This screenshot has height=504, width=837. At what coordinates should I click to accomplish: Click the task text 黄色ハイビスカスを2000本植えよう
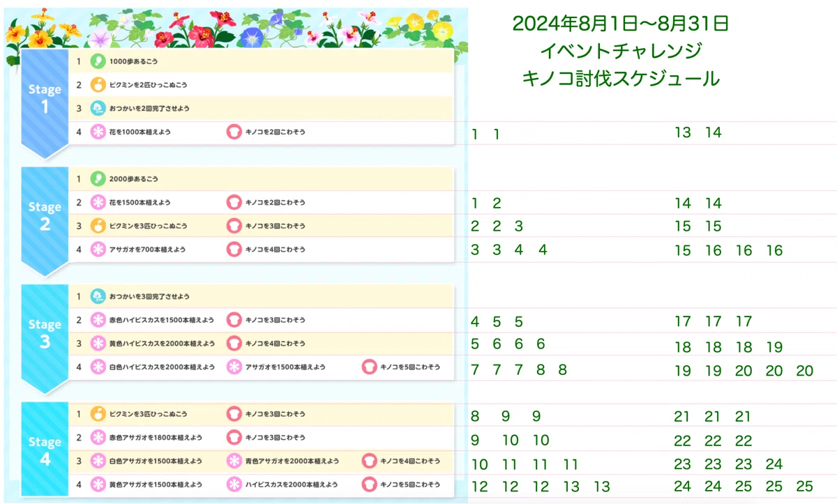tap(162, 344)
